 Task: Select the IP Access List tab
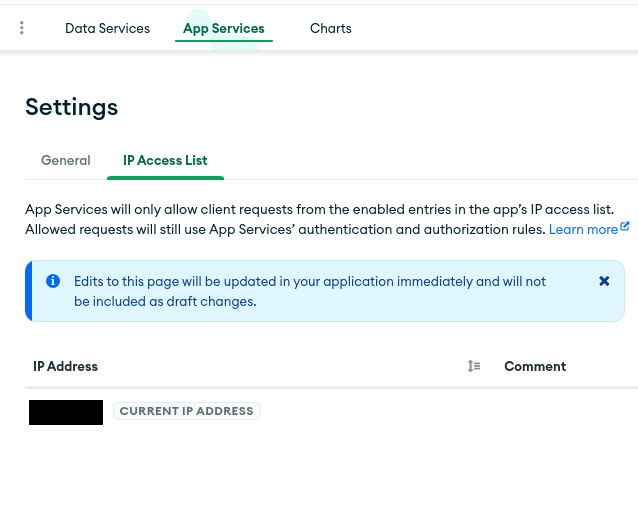pos(165,160)
